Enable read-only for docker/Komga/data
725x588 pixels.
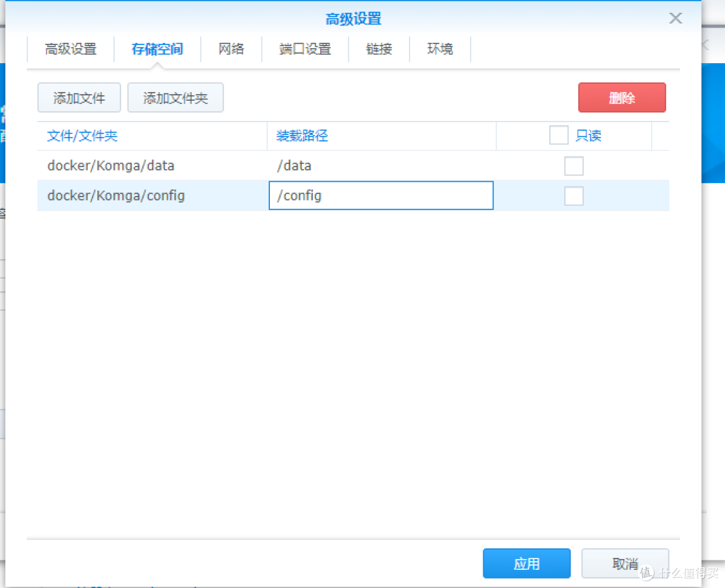coord(574,165)
